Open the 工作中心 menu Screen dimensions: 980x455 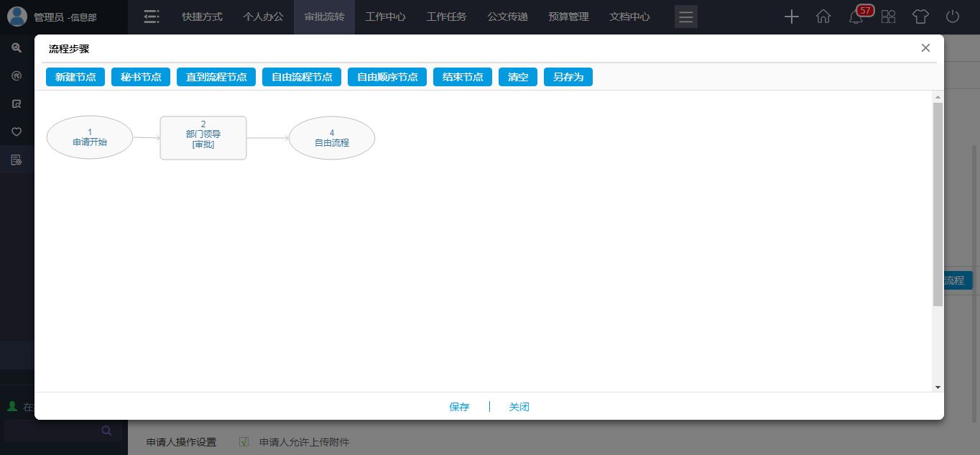pyautogui.click(x=385, y=17)
